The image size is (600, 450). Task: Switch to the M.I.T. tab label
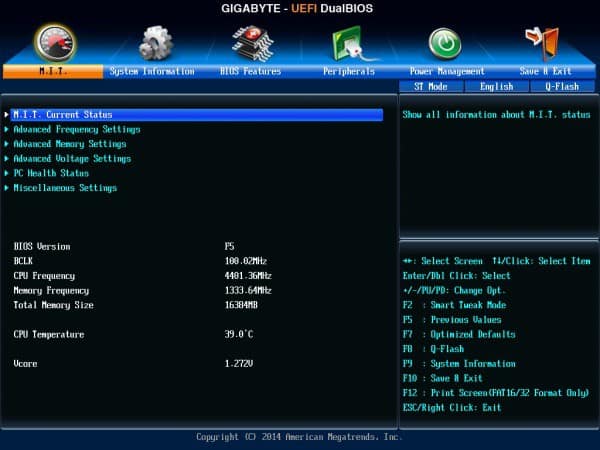[x=54, y=72]
